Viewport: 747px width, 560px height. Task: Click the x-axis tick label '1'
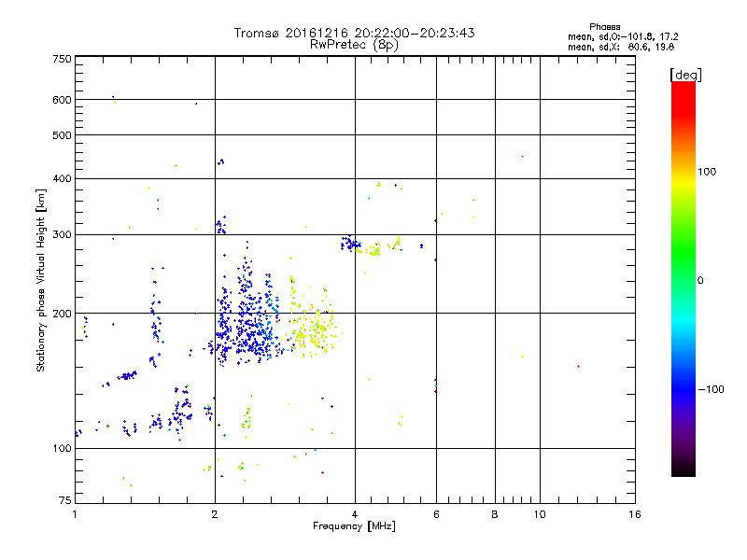coord(75,514)
